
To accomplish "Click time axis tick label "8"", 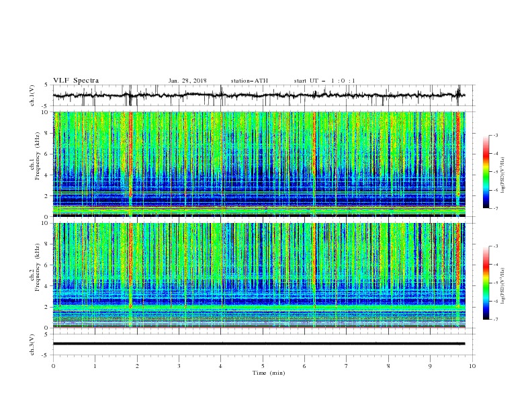I will coord(388,366).
